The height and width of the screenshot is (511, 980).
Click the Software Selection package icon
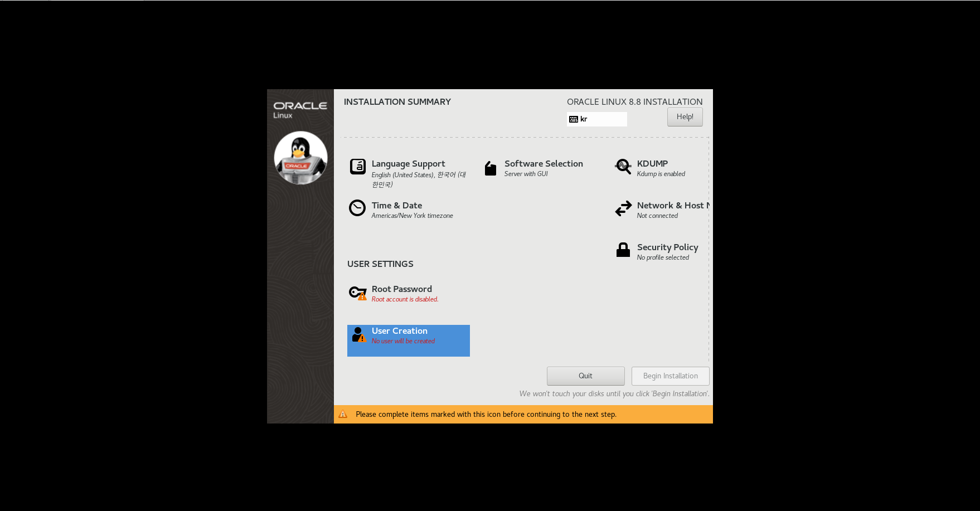491,168
